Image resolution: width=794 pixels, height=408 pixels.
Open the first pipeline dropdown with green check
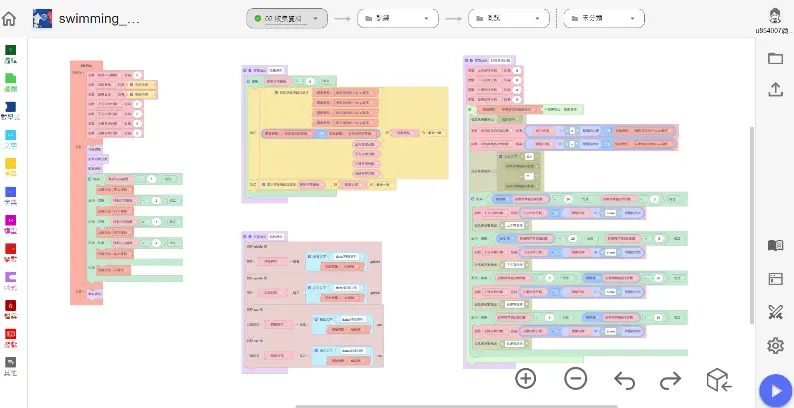pyautogui.click(x=287, y=18)
